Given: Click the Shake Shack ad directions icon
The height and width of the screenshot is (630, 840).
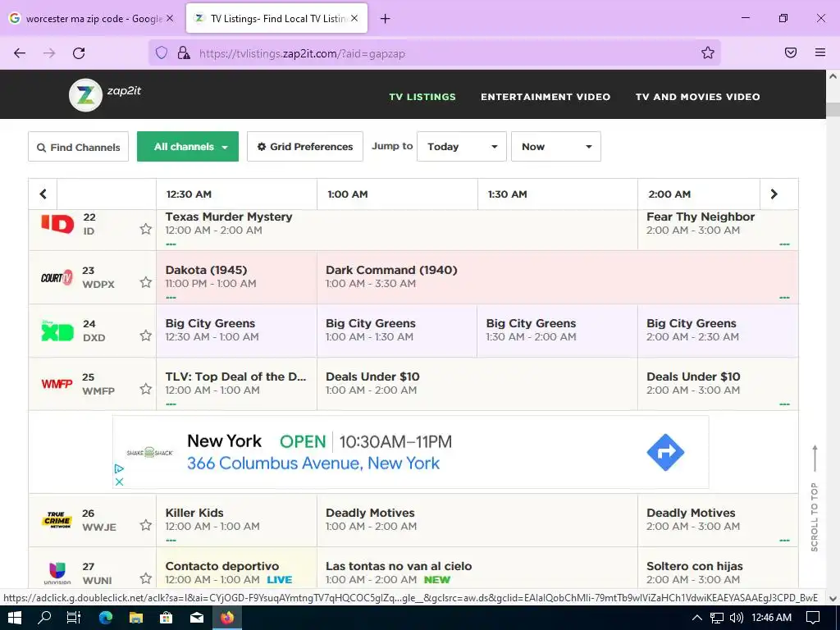Looking at the screenshot, I should click(665, 452).
